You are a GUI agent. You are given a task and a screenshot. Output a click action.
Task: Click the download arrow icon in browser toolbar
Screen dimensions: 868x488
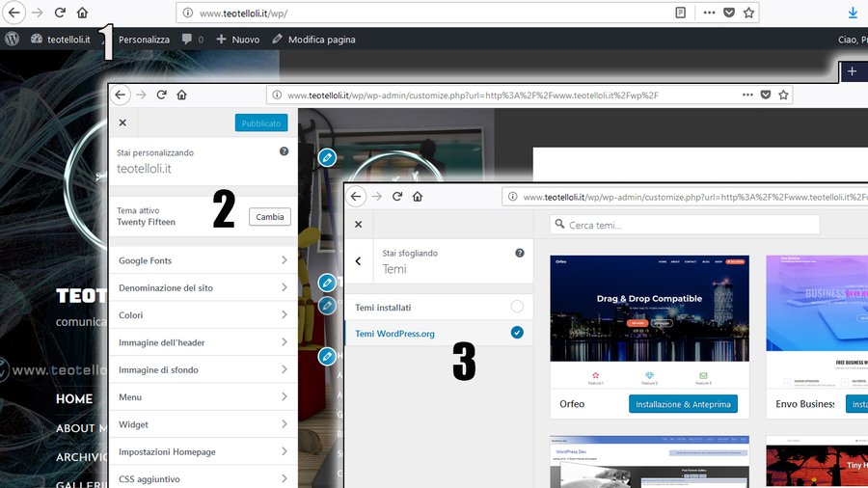(x=853, y=14)
